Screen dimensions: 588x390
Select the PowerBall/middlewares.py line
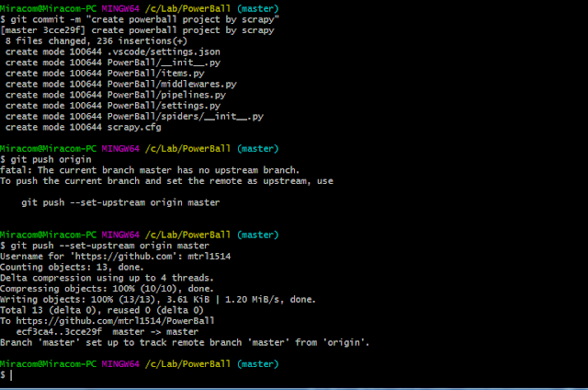120,84
